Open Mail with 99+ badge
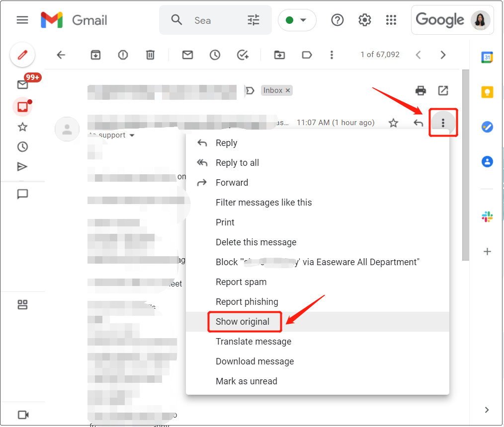Image resolution: width=504 pixels, height=427 pixels. pyautogui.click(x=22, y=84)
